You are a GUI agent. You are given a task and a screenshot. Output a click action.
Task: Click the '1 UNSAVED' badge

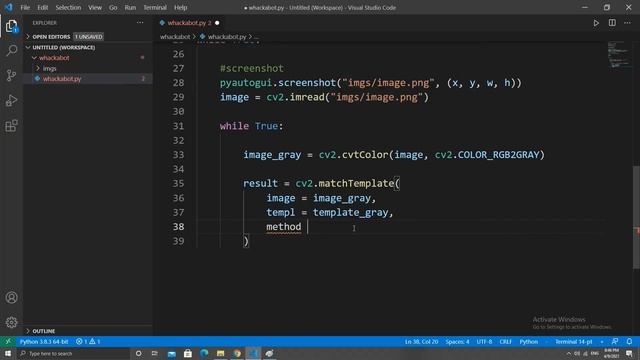pos(89,37)
